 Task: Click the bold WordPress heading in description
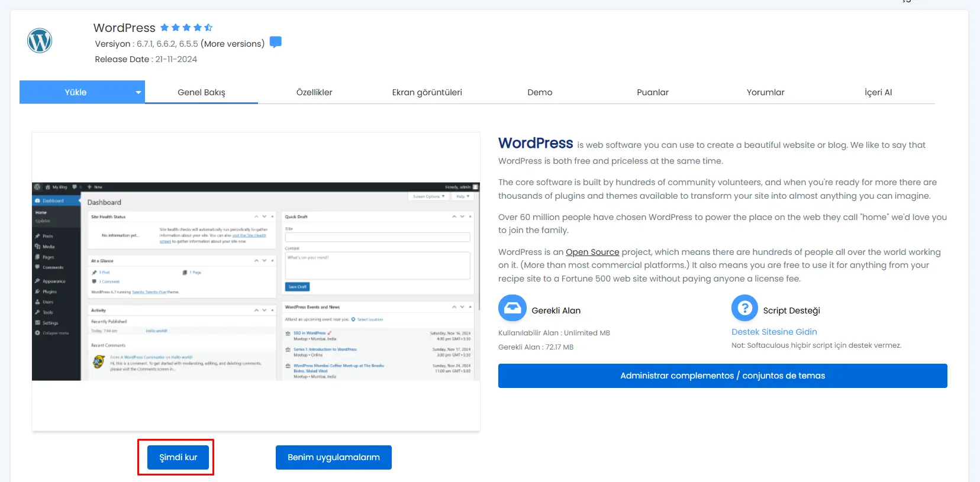[x=536, y=143]
